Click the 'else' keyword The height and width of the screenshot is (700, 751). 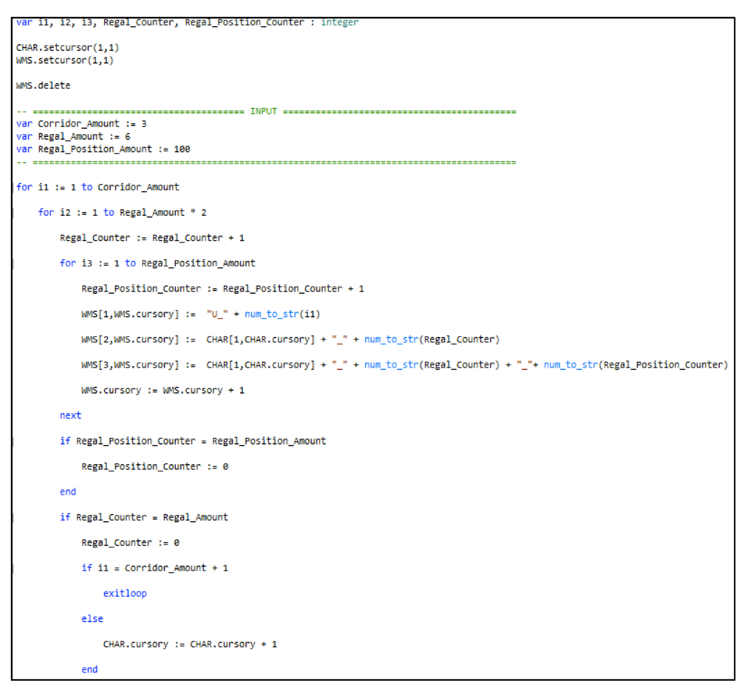click(92, 618)
